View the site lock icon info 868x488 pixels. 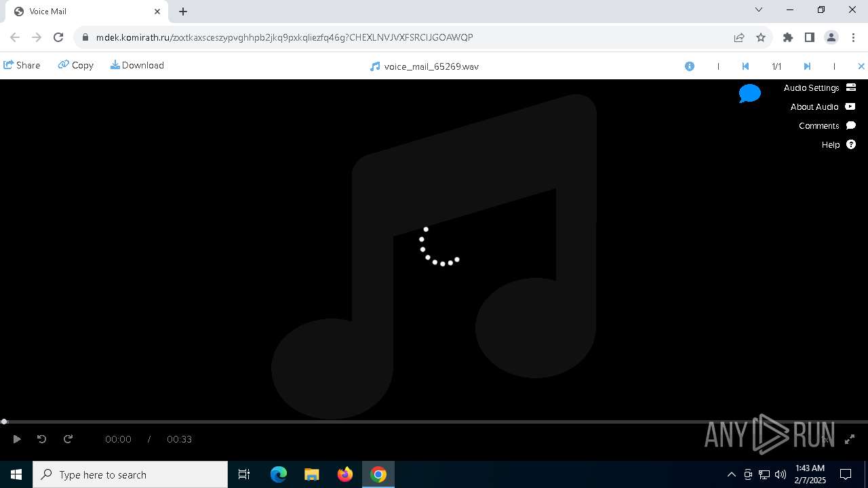click(x=85, y=37)
